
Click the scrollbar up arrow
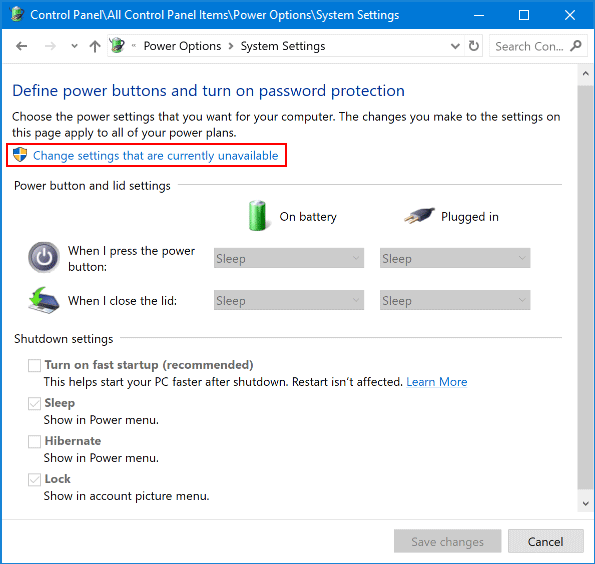pos(586,74)
